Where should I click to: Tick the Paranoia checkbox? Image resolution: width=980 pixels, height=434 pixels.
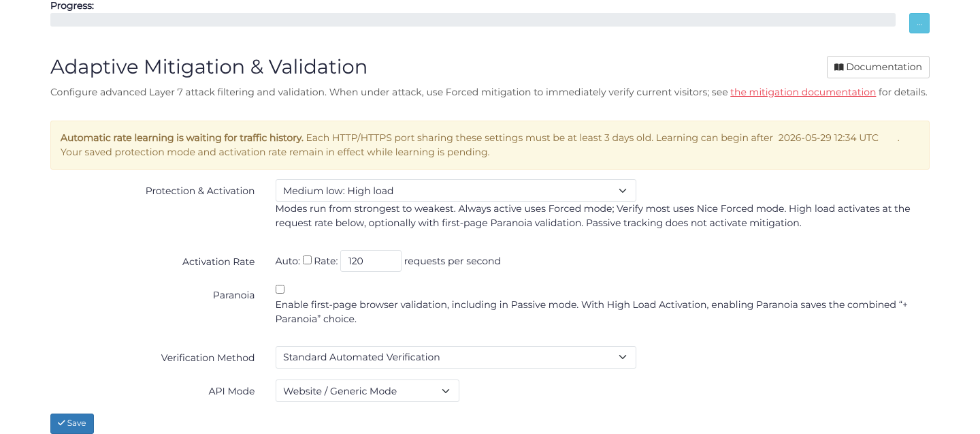(280, 290)
